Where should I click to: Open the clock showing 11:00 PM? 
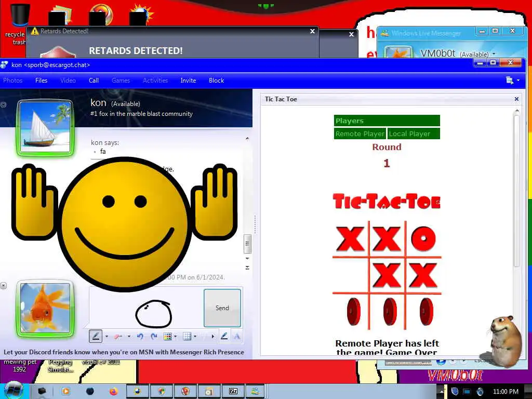[x=505, y=392]
